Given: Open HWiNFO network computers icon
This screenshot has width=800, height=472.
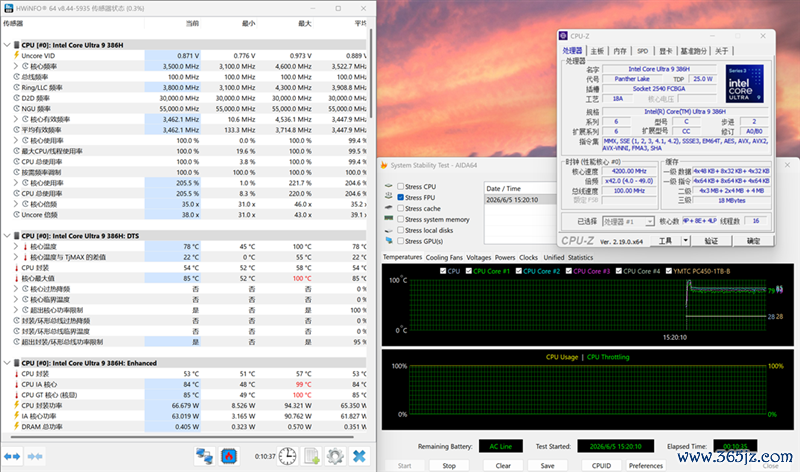Looking at the screenshot, I should click(x=204, y=456).
